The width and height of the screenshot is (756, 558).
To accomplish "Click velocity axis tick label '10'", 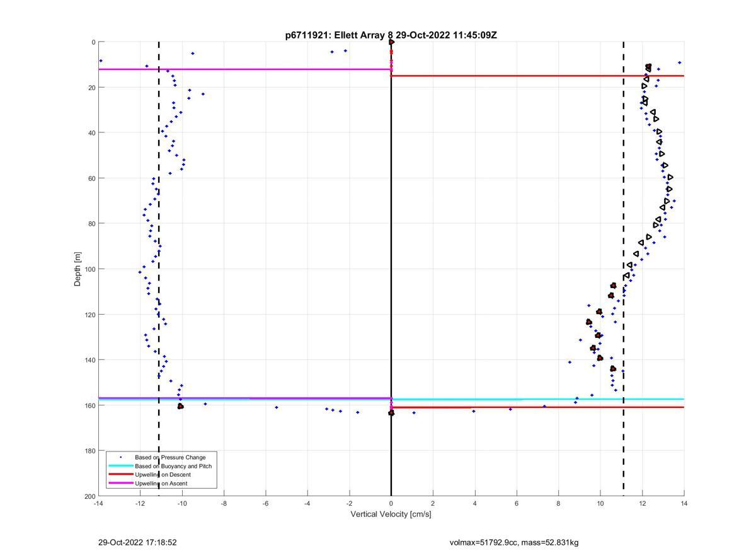I will pos(600,503).
